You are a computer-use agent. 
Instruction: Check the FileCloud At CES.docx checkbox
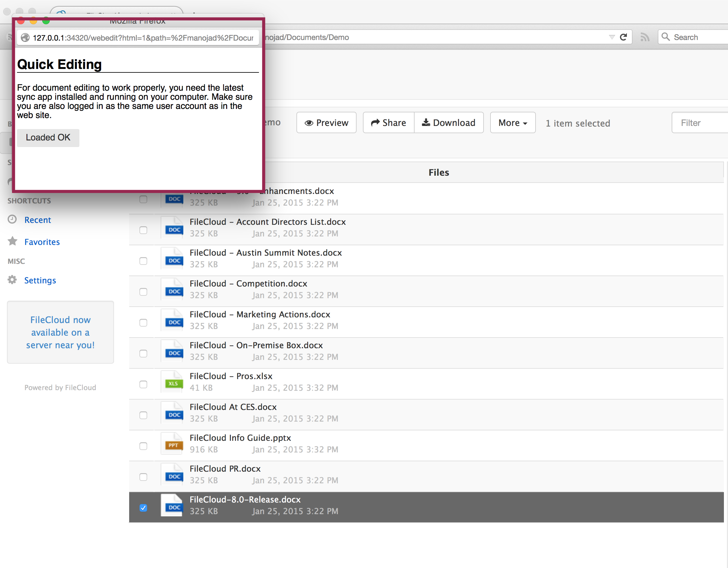tap(143, 415)
